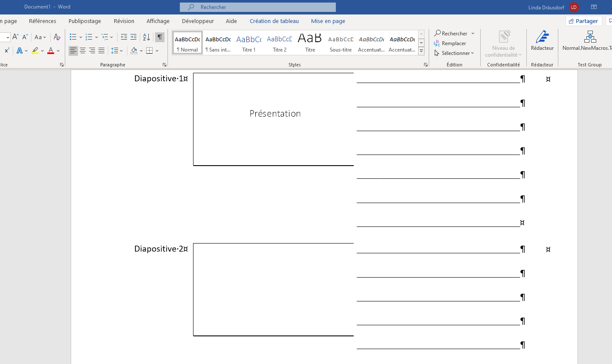
Task: Run the Normal.NewMacros macro button
Action: click(587, 41)
